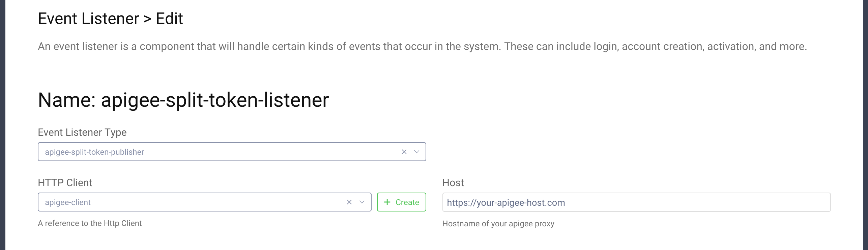The image size is (868, 250).
Task: Click the × next to apigee-split-token-publisher
Action: tap(403, 152)
